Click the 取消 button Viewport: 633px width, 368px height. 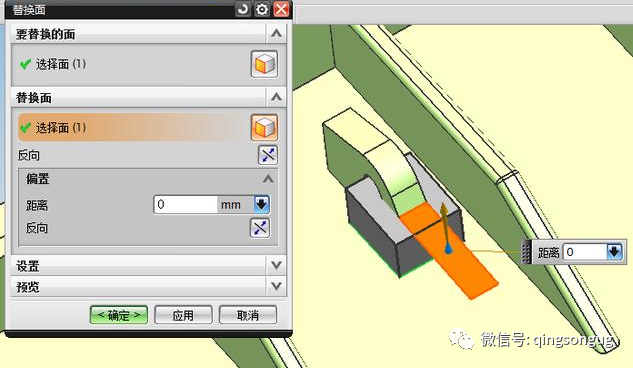[248, 315]
